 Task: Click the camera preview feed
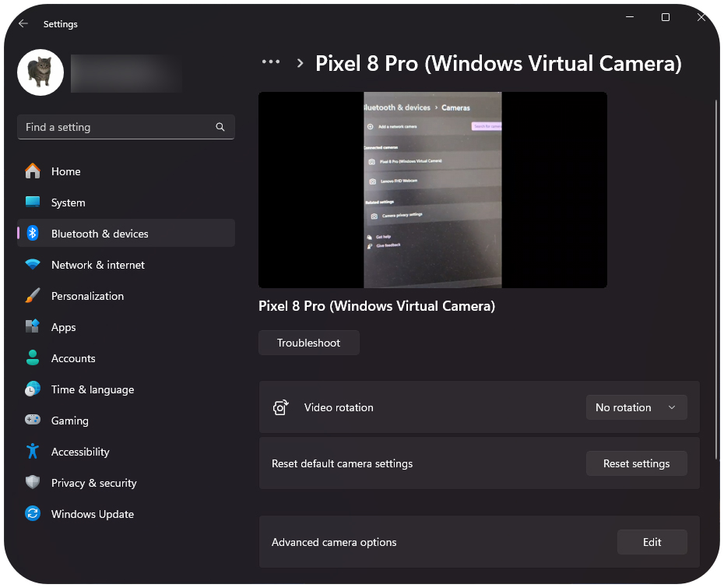coord(433,190)
